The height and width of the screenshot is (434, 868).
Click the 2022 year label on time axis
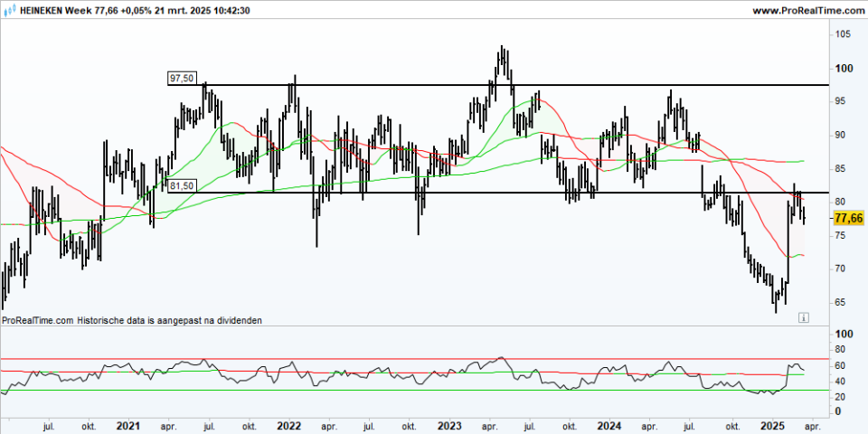coord(288,426)
